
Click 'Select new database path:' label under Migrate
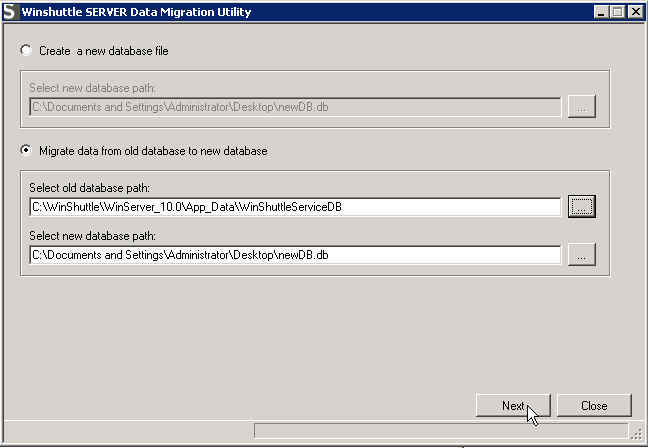click(x=93, y=236)
